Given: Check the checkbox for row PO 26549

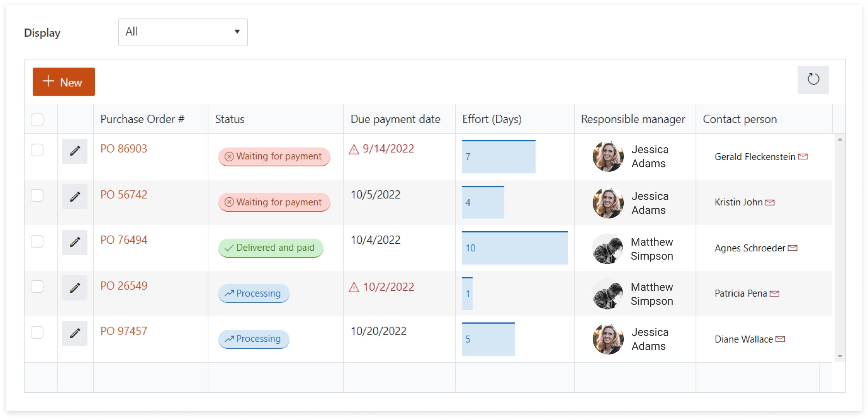Looking at the screenshot, I should [37, 287].
